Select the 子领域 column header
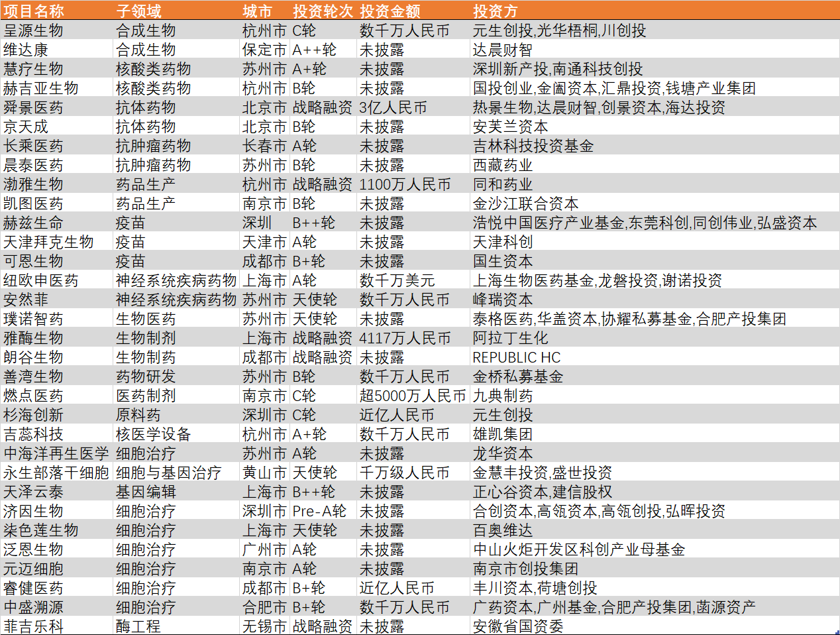This screenshot has height=635, width=840. tap(139, 11)
